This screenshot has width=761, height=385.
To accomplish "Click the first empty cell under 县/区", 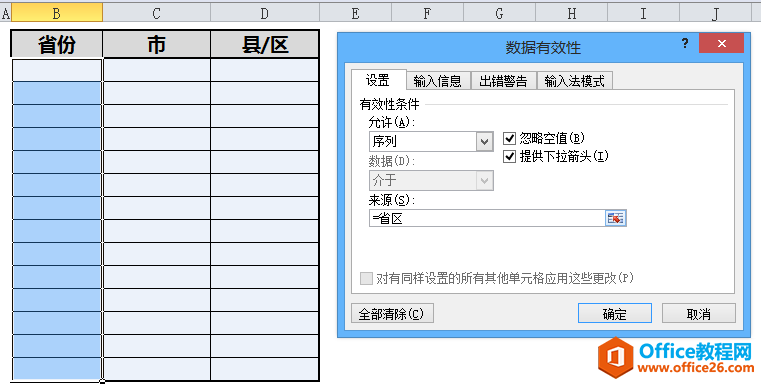I will point(265,70).
